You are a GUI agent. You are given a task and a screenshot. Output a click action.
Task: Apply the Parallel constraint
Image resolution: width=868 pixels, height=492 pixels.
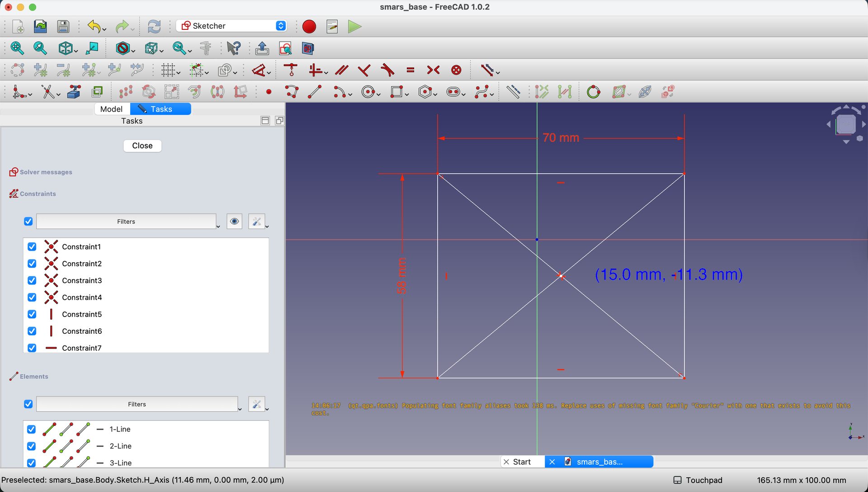click(x=341, y=70)
